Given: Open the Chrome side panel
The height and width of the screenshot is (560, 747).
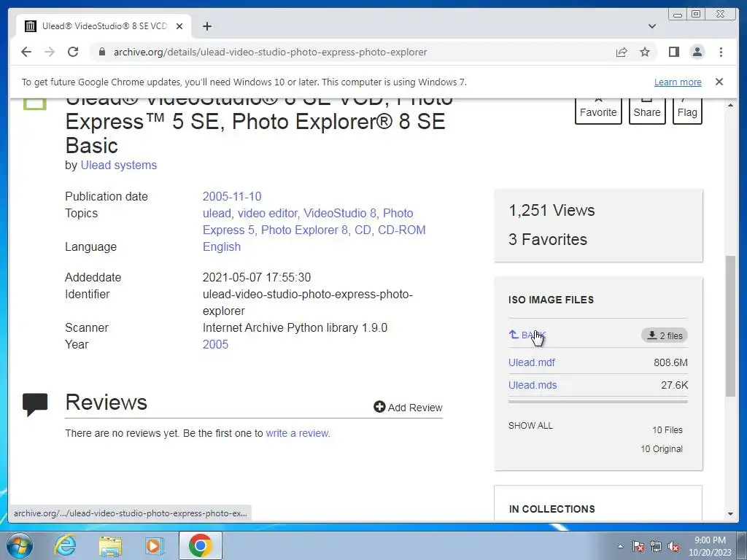Looking at the screenshot, I should [x=673, y=52].
